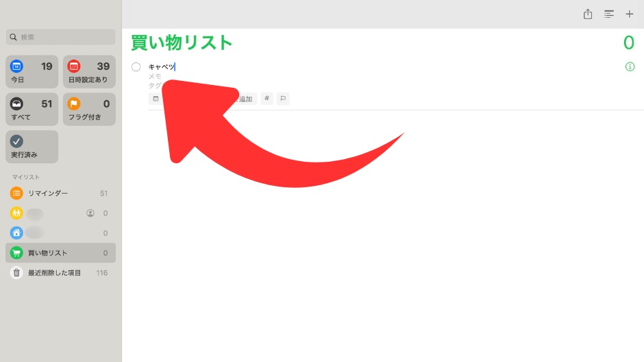Open the すべて smart list
The image size is (644, 362).
tap(32, 109)
